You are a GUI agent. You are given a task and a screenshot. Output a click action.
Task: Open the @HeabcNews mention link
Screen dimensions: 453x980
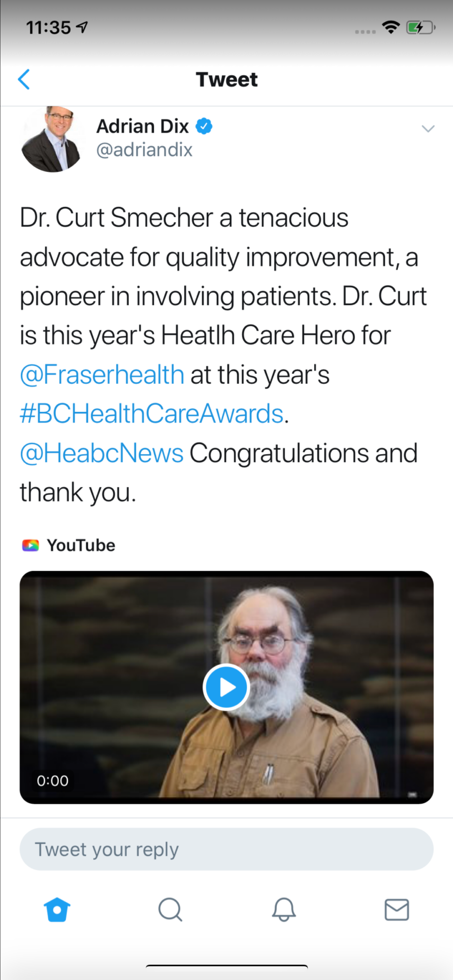pos(102,453)
